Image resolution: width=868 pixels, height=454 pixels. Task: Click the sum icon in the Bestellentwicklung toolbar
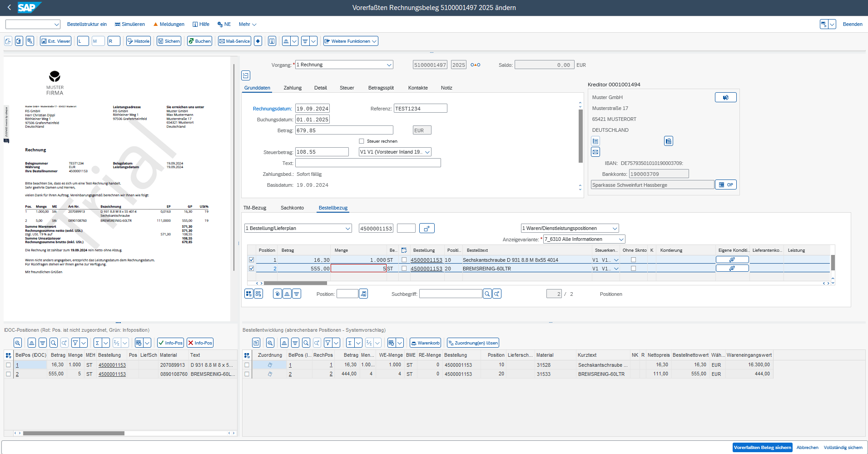point(350,343)
